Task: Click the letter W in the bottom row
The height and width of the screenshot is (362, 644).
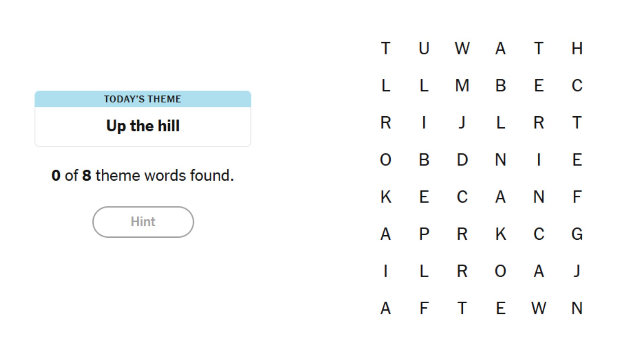Action: pyautogui.click(x=539, y=309)
